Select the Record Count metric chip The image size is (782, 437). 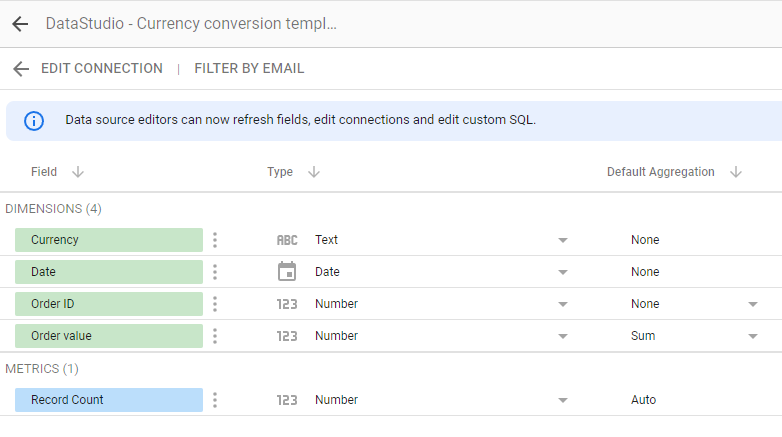[109, 400]
